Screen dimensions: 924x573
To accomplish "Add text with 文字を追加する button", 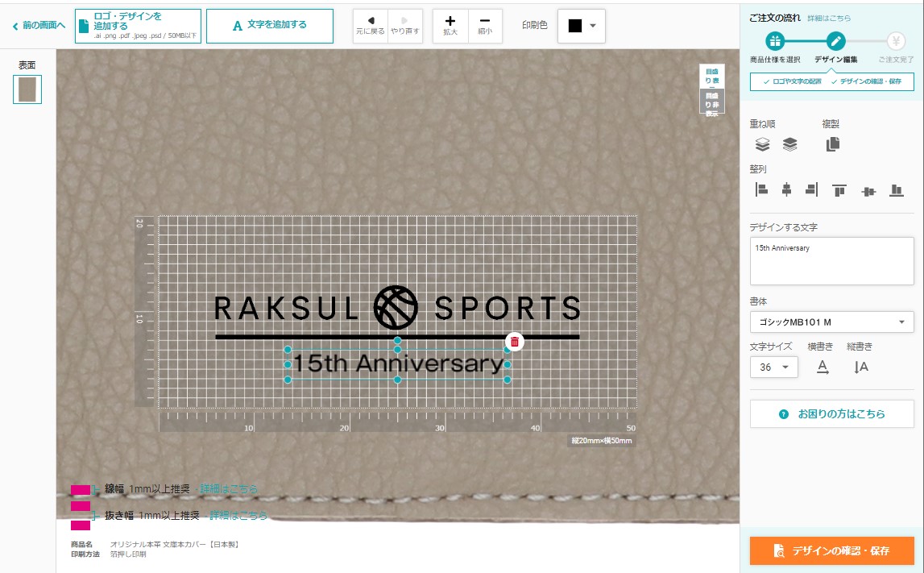I will coord(270,26).
